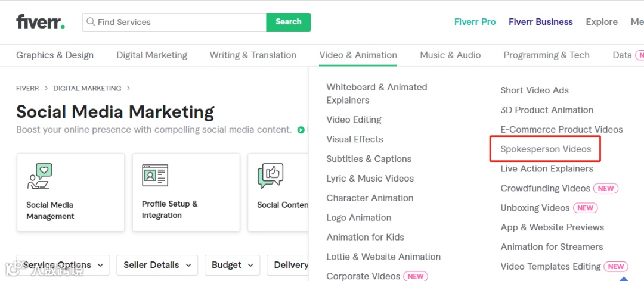The image size is (644, 281).
Task: Click the magnifier icon in search box
Action: (91, 22)
